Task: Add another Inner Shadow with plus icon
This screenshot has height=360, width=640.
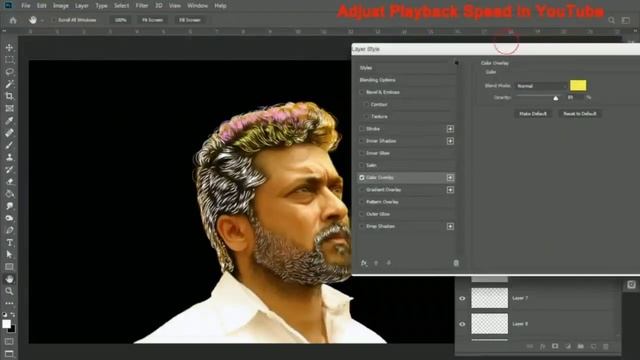Action: point(450,141)
